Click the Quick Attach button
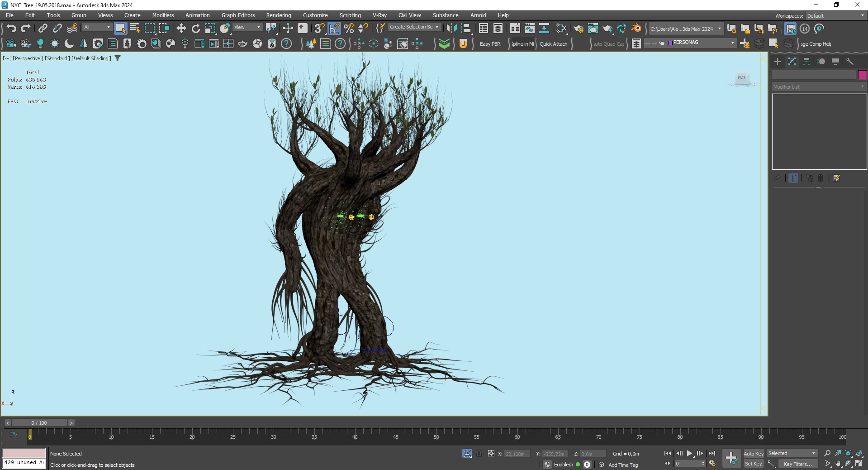This screenshot has width=868, height=470. 553,44
